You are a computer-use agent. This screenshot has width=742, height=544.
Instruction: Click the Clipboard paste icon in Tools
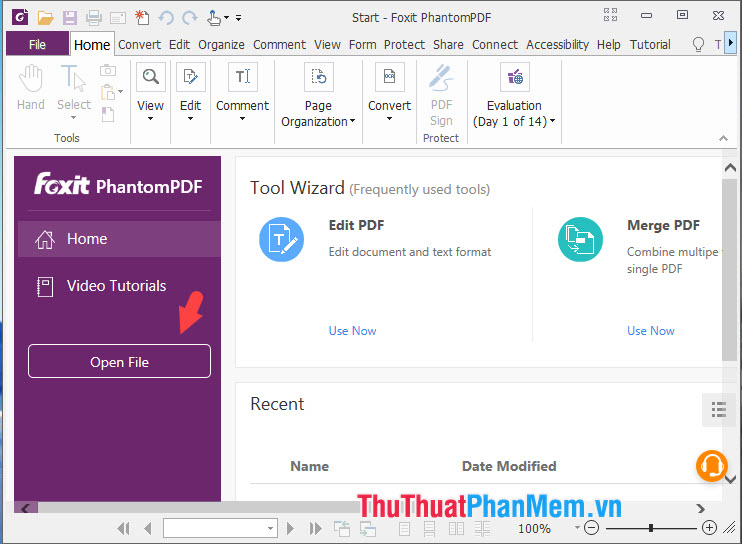[x=108, y=92]
